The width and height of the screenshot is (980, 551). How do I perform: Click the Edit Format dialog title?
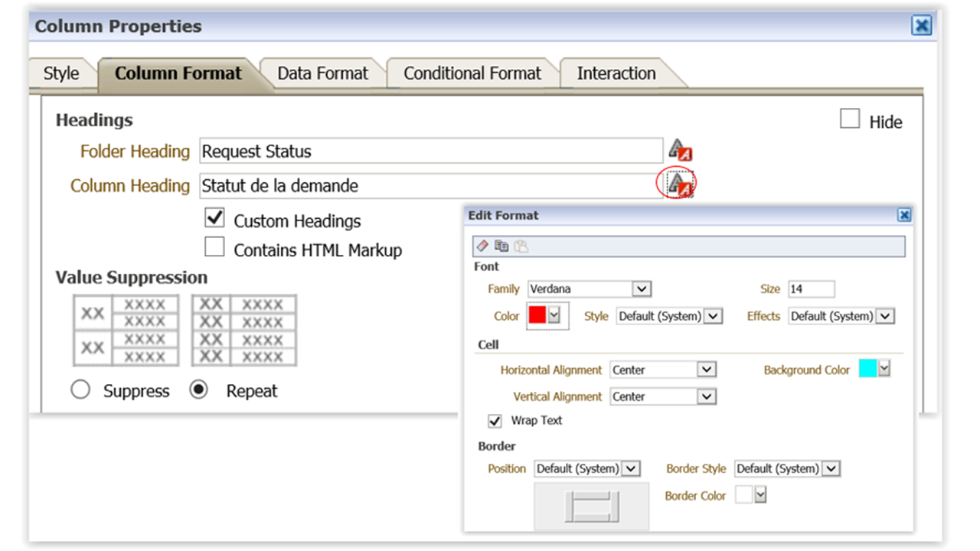(504, 216)
